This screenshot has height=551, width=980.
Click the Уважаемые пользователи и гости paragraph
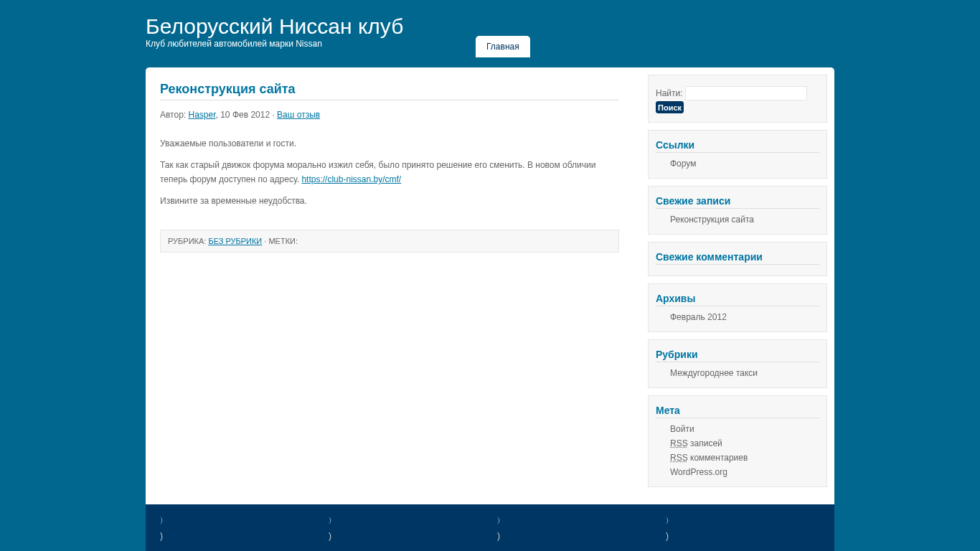pos(228,143)
